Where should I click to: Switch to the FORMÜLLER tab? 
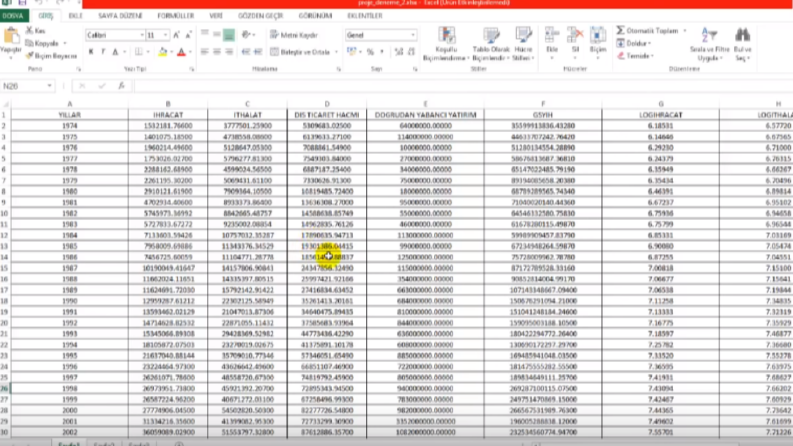click(x=175, y=16)
